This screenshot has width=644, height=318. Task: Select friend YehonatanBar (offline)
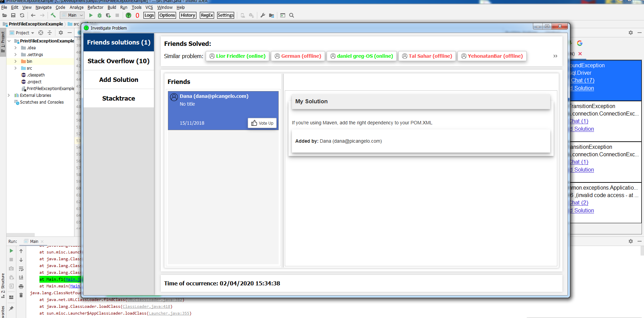(x=492, y=56)
